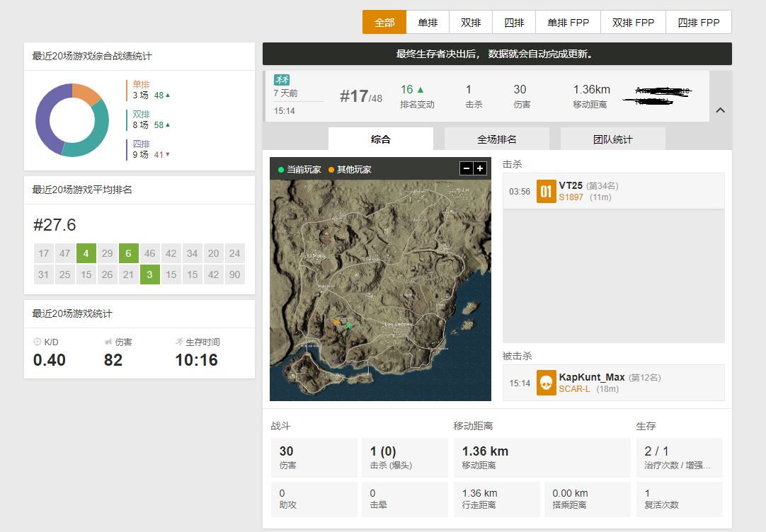This screenshot has height=532, width=766.
Task: Select the 单排 FPP filter tab
Action: pos(567,22)
